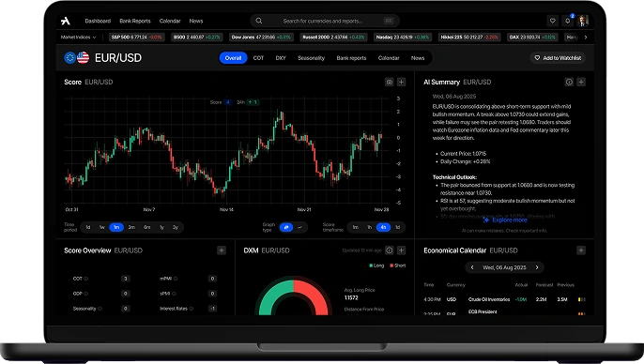
Task: Click the Dow Jones ticker chip
Action: coord(261,38)
